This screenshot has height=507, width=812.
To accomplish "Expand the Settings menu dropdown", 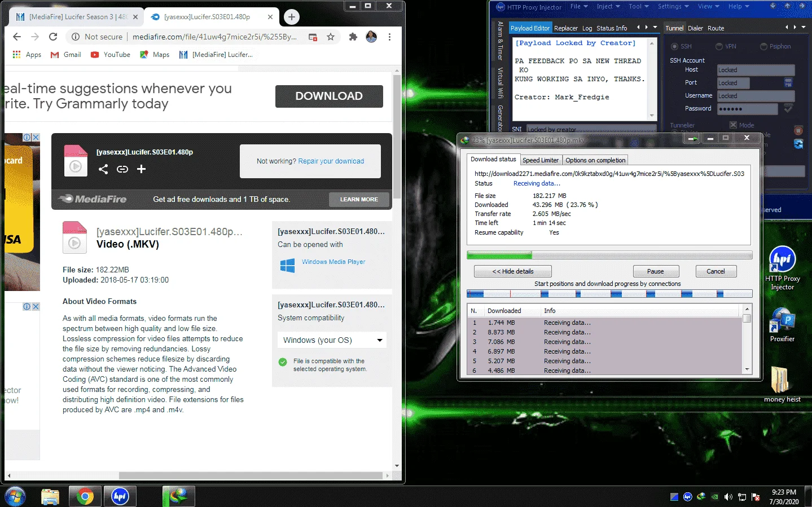I will click(673, 6).
